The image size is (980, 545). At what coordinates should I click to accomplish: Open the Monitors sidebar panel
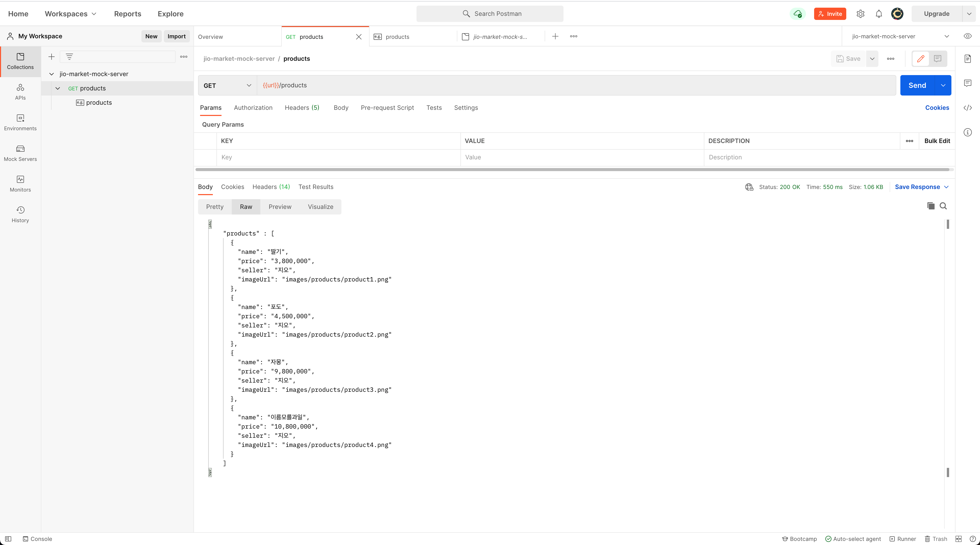[20, 184]
